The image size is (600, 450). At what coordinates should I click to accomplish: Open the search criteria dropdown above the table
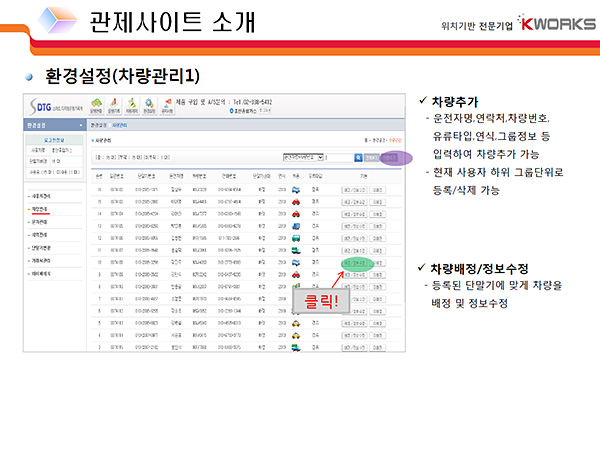(x=303, y=157)
